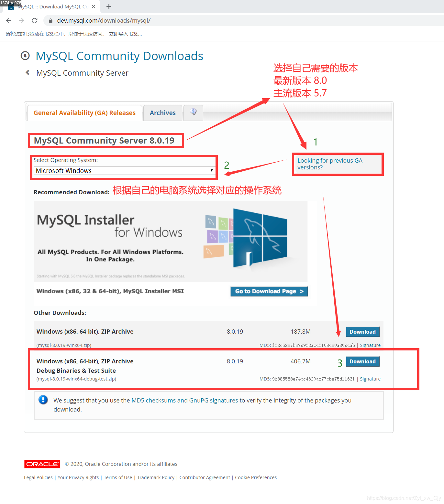
Task: Click the MySQL Community Server 8.0.19 heading
Action: tap(104, 141)
